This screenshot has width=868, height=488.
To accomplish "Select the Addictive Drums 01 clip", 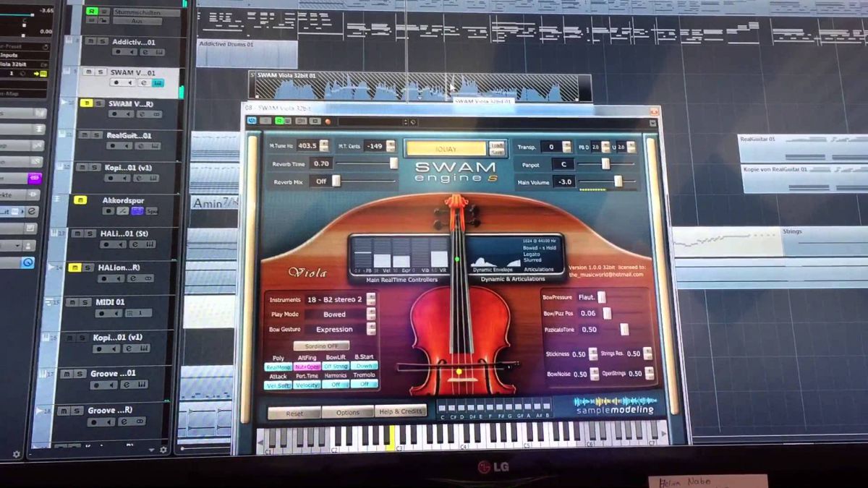I will [x=247, y=53].
